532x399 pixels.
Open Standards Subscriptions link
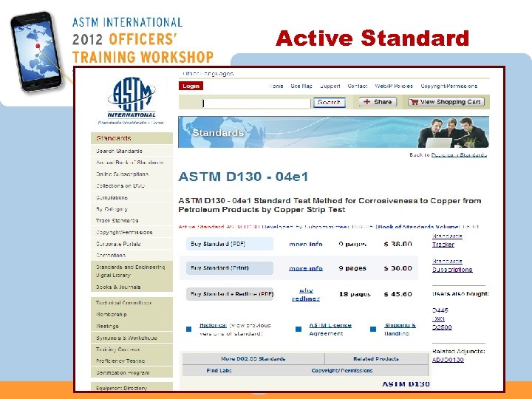coord(452,265)
